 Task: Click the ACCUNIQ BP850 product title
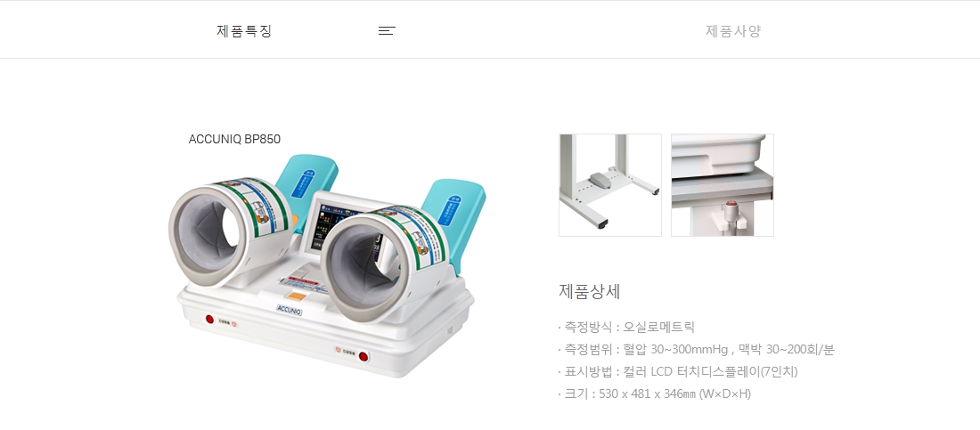(234, 140)
